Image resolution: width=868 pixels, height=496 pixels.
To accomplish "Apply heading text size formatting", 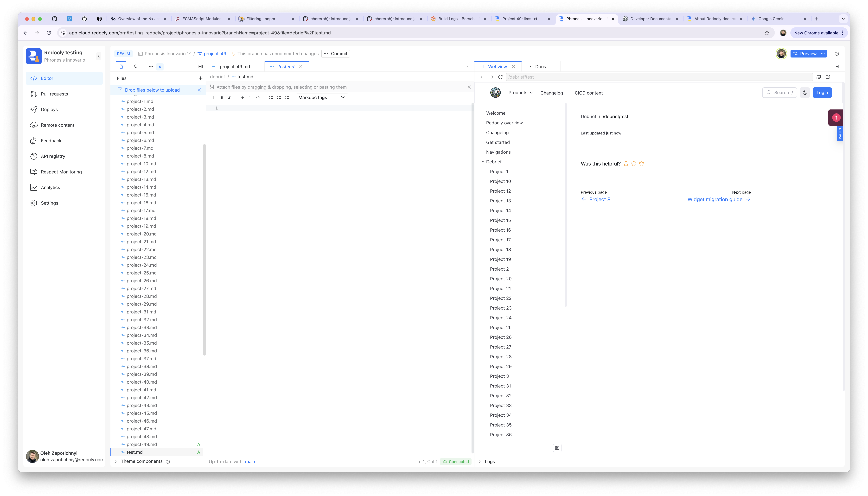I will (214, 97).
